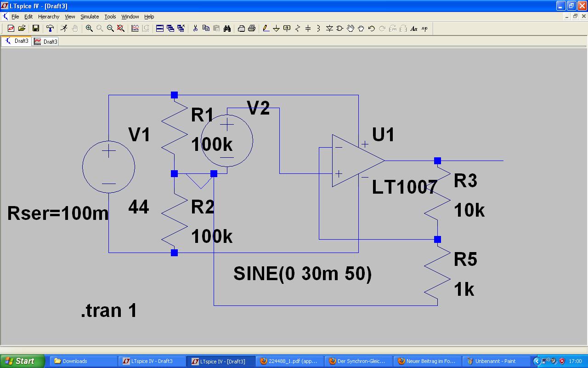
Task: Select the Cut scissors tool
Action: click(195, 29)
